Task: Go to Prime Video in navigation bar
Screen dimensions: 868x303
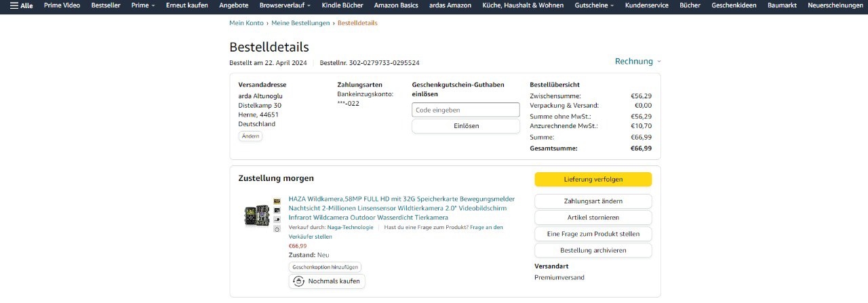Action: pyautogui.click(x=62, y=5)
